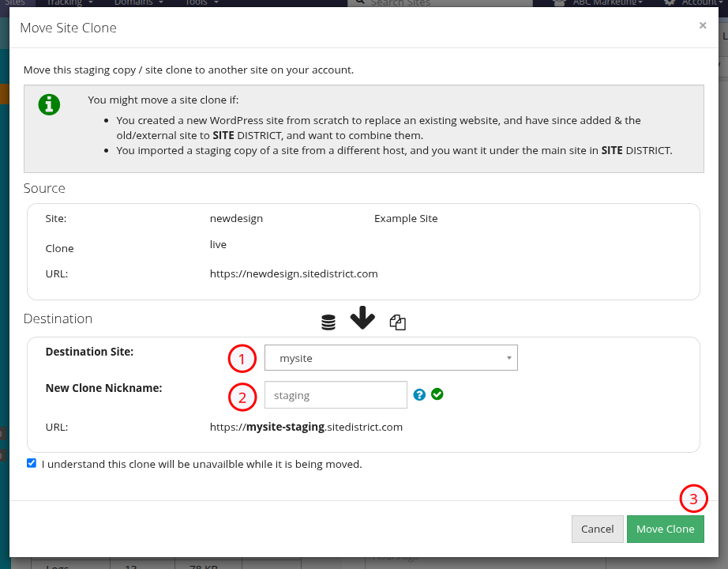Open the Tools menu in top navigation
The height and width of the screenshot is (569, 728).
coord(201,3)
